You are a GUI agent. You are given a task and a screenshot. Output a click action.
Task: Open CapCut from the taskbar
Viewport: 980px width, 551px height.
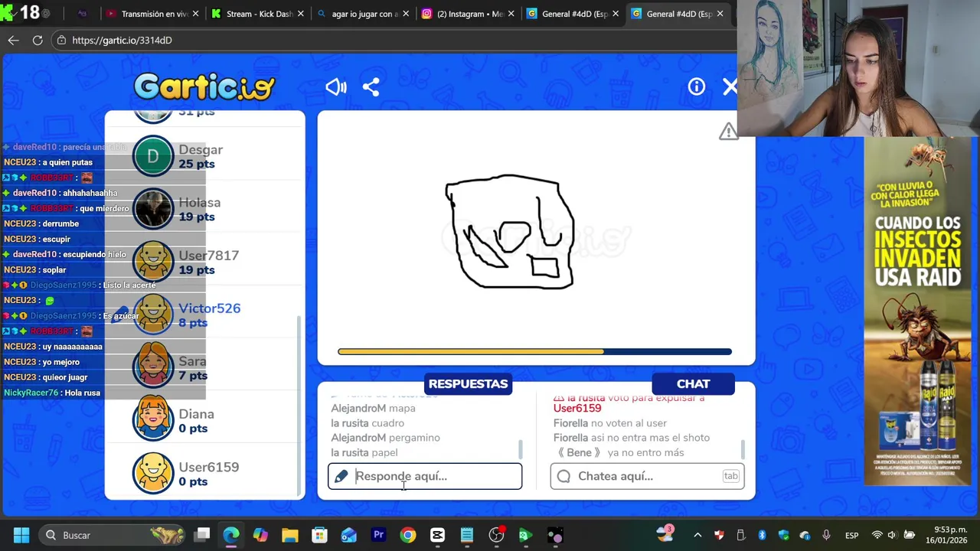[x=437, y=535]
